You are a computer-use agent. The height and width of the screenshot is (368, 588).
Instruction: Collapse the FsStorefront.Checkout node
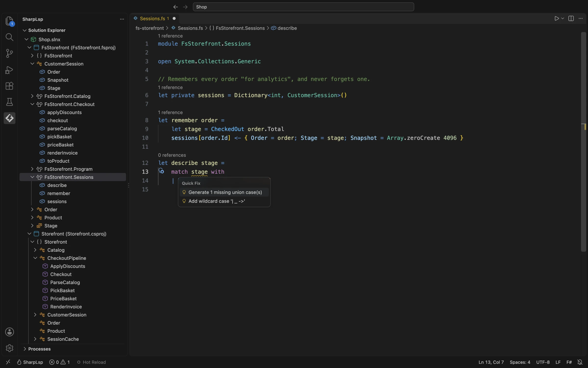pos(32,104)
